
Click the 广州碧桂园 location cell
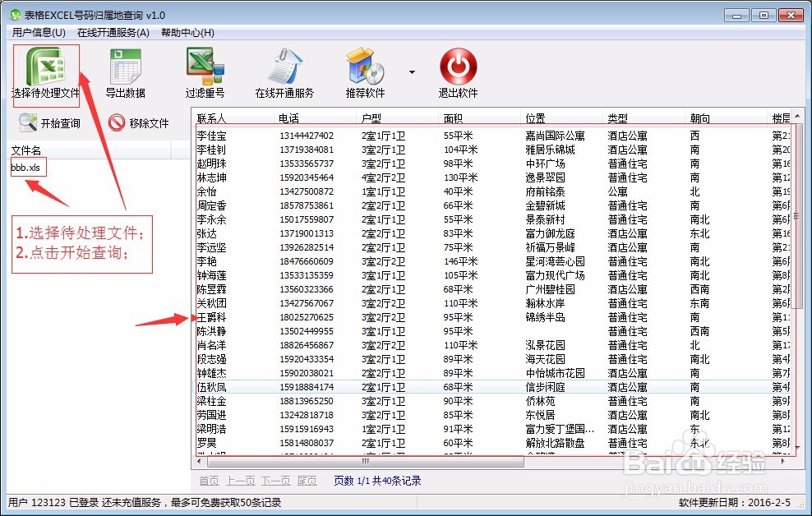coord(550,289)
